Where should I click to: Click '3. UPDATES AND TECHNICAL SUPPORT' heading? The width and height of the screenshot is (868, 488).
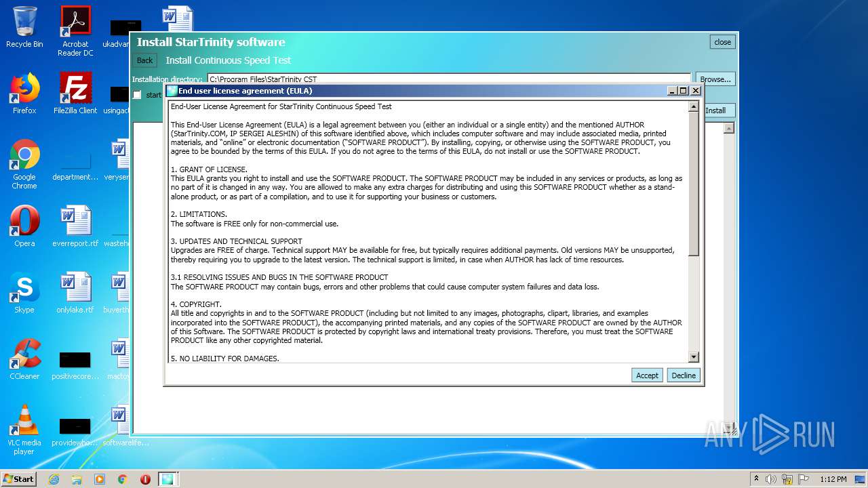236,241
